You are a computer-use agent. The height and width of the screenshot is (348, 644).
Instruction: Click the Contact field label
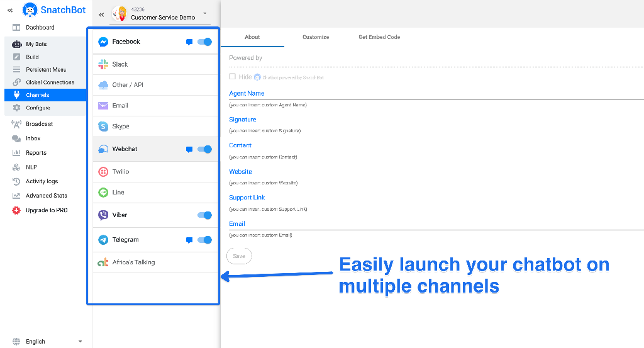click(240, 145)
